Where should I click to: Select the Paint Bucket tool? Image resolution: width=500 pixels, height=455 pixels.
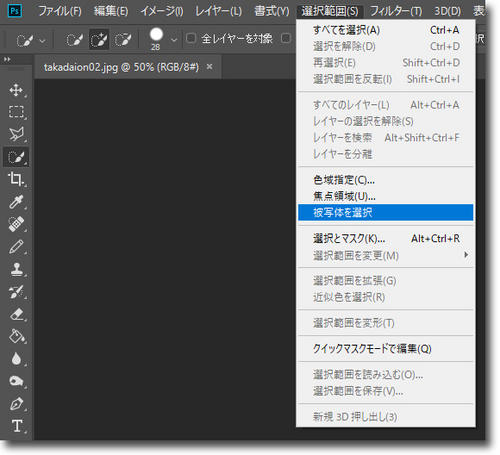tap(16, 336)
